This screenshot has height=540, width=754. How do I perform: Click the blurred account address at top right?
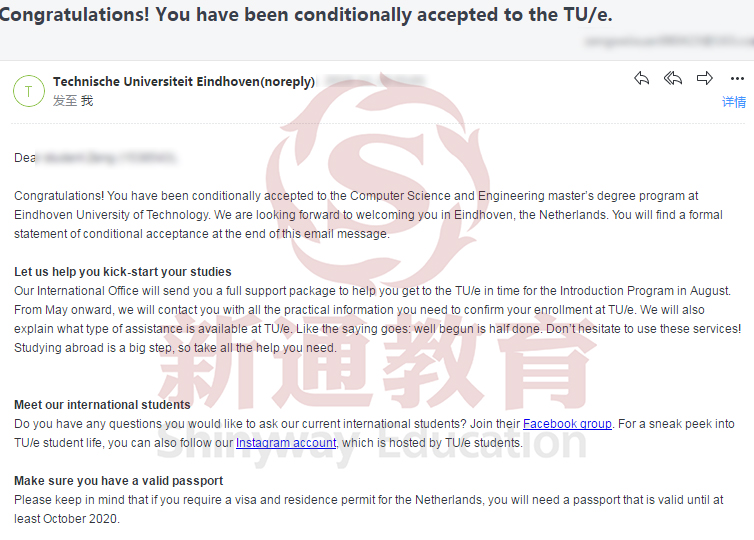coord(668,41)
